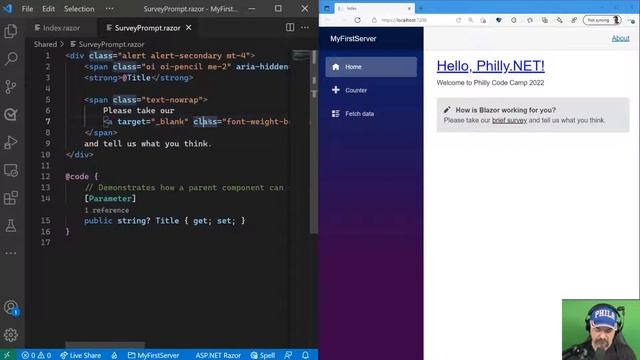The image size is (640, 360).
Task: Click the 'public string? Title' line
Action: [165, 220]
